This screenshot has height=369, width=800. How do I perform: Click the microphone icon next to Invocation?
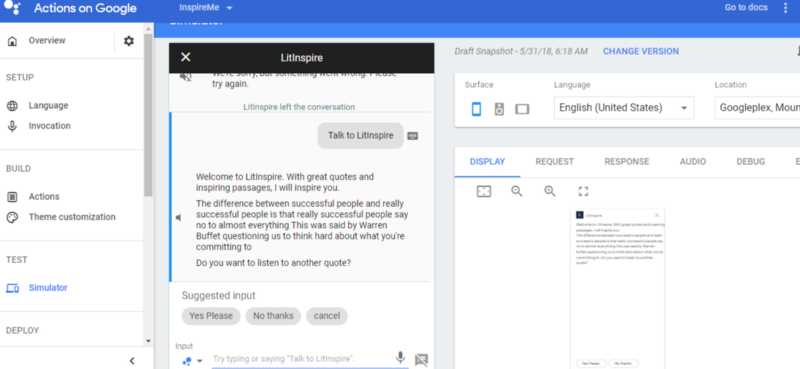pos(12,126)
